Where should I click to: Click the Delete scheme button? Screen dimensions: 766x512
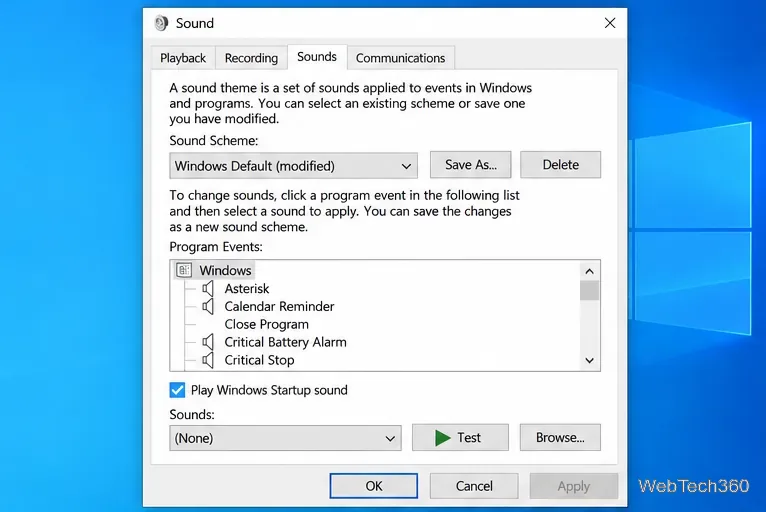560,165
